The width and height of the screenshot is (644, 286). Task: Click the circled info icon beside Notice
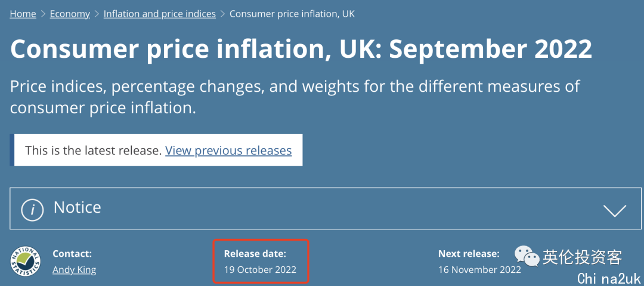pos(32,210)
